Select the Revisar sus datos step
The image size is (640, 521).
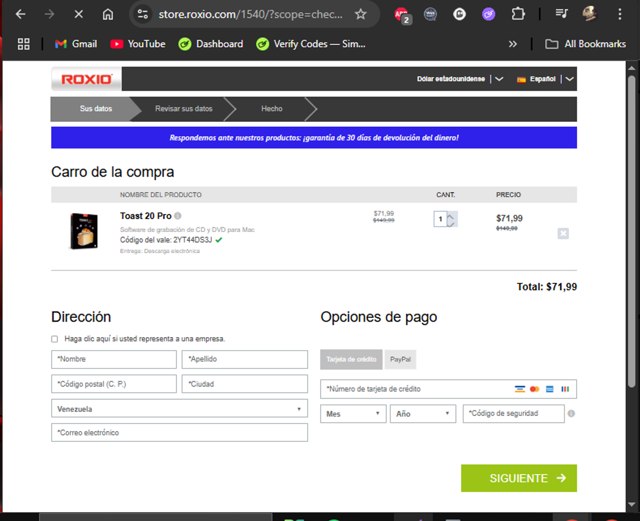click(184, 109)
